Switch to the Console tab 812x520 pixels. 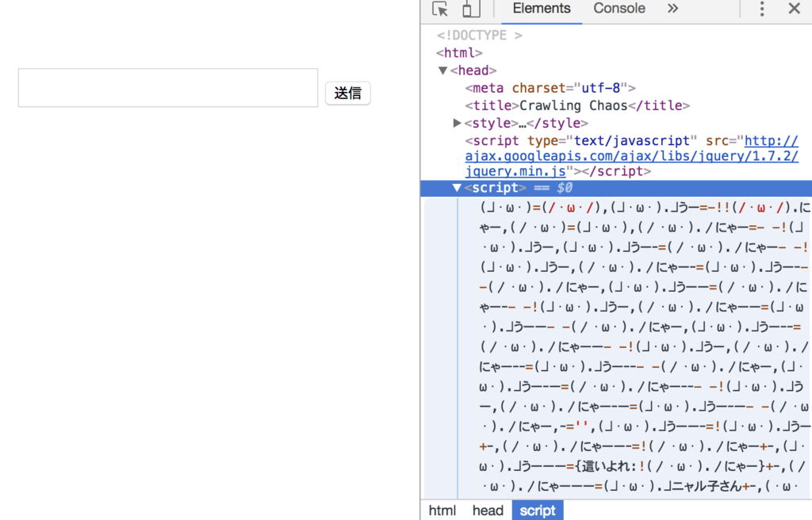point(619,8)
